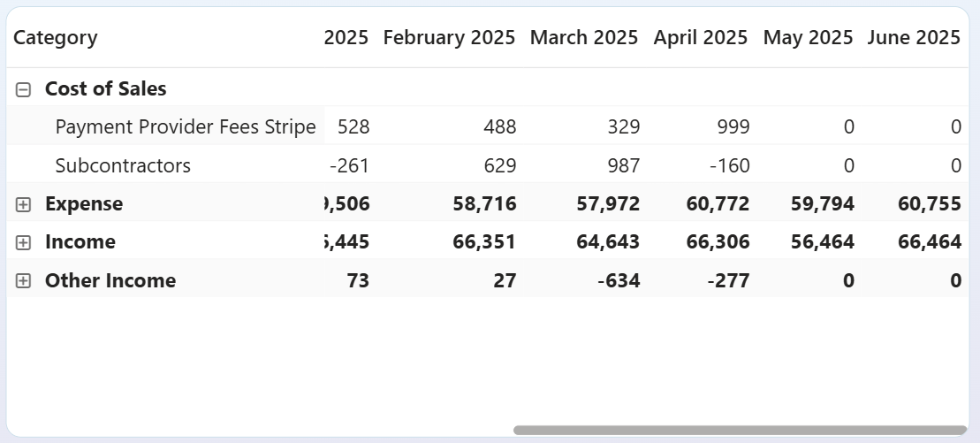Click Other Income March value -634
This screenshot has width=980, height=443.
[617, 281]
